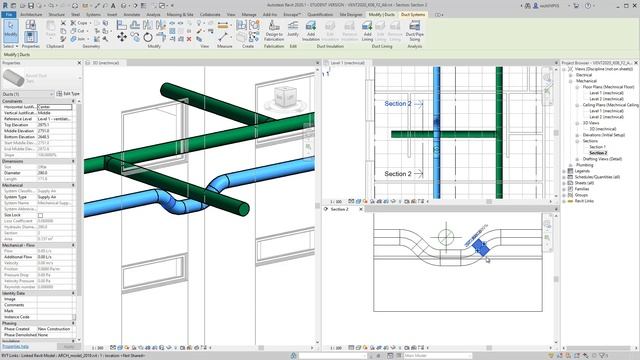Viewport: 640px width, 360px height.
Task: Select 3D (mechanical) view in Project Browser
Action: [603, 129]
